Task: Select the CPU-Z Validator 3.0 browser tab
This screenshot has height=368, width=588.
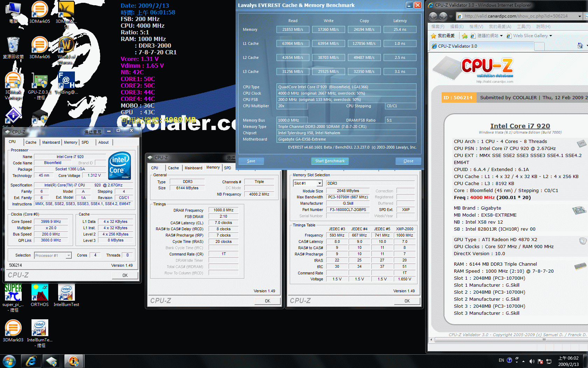Action: [x=481, y=46]
